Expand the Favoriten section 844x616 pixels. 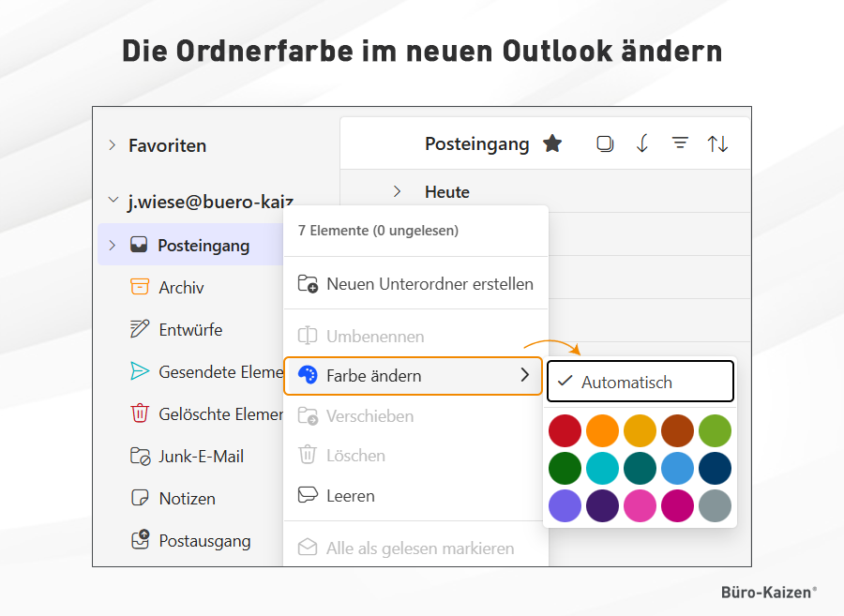coord(113,145)
